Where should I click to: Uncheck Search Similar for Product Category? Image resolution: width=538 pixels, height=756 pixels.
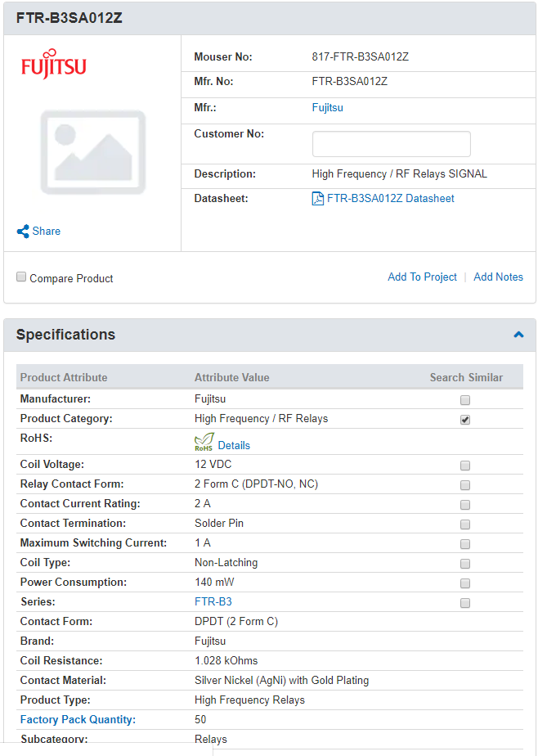pyautogui.click(x=464, y=420)
